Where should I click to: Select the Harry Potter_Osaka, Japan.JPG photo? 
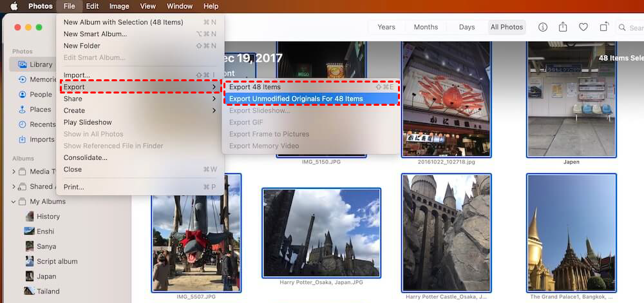coord(321,233)
